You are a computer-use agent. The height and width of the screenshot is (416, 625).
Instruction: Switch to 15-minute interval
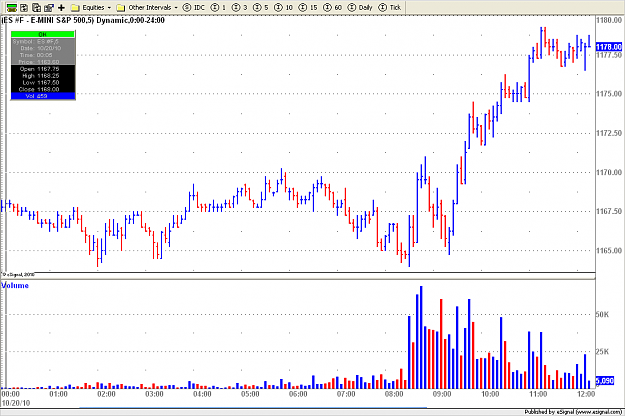pyautogui.click(x=308, y=8)
